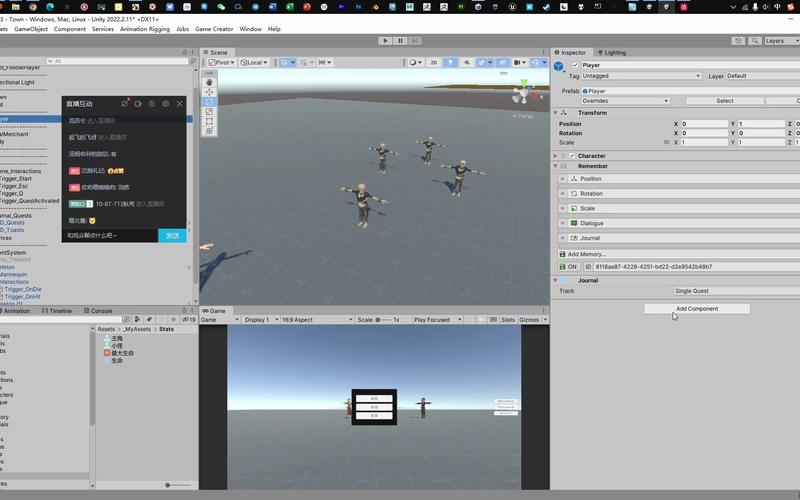Open the Animation Rigging menu
This screenshot has width=800, height=500.
pos(145,29)
